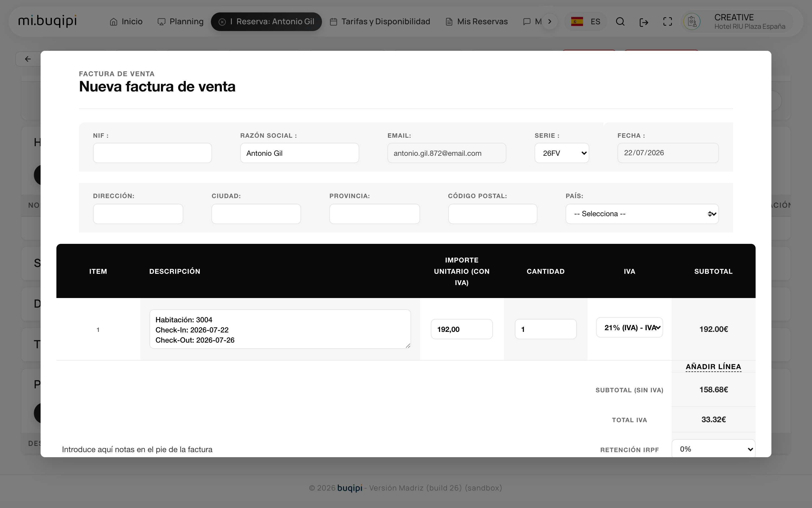Close the Reserva: Antonio Gil tab

[222, 22]
